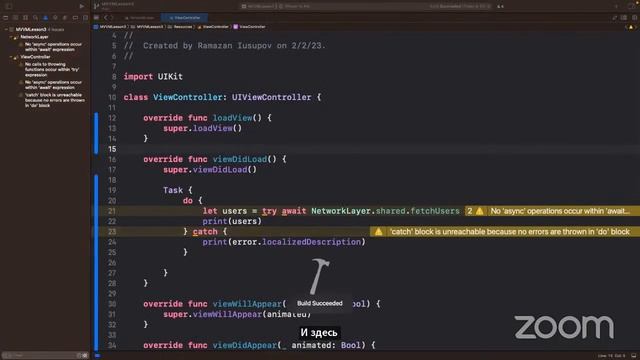Viewport: 640px width, 360px height.
Task: Show the Source Control navigator
Action: click(16, 18)
